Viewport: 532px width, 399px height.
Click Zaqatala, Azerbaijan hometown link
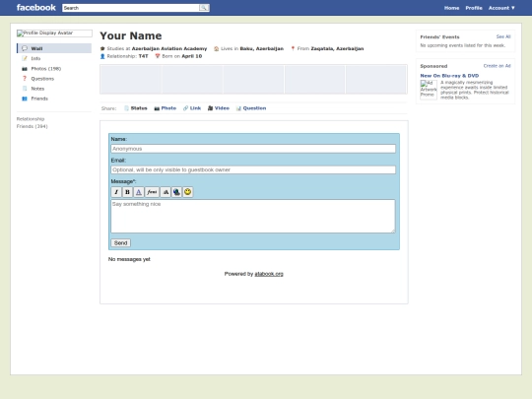(x=337, y=48)
